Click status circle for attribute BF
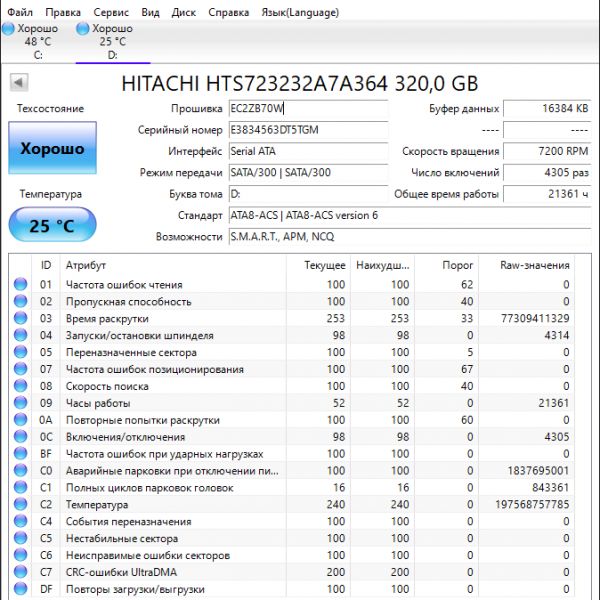 click(20, 453)
